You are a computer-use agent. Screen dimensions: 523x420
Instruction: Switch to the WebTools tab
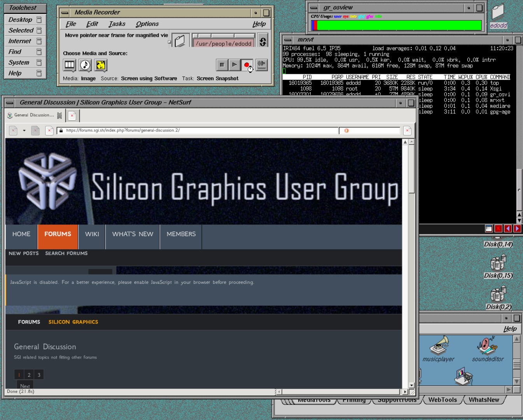(443, 400)
